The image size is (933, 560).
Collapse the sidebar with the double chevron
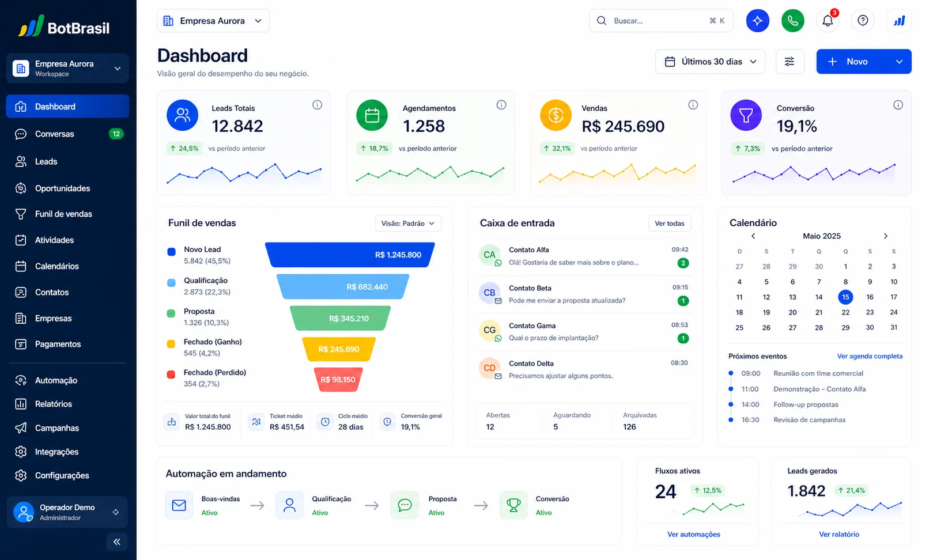pyautogui.click(x=117, y=542)
